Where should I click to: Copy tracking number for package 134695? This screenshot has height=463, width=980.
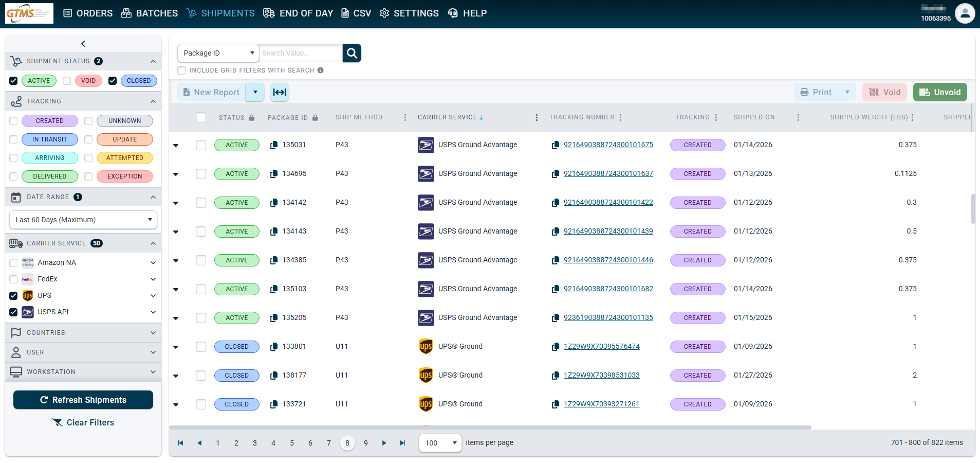point(555,174)
